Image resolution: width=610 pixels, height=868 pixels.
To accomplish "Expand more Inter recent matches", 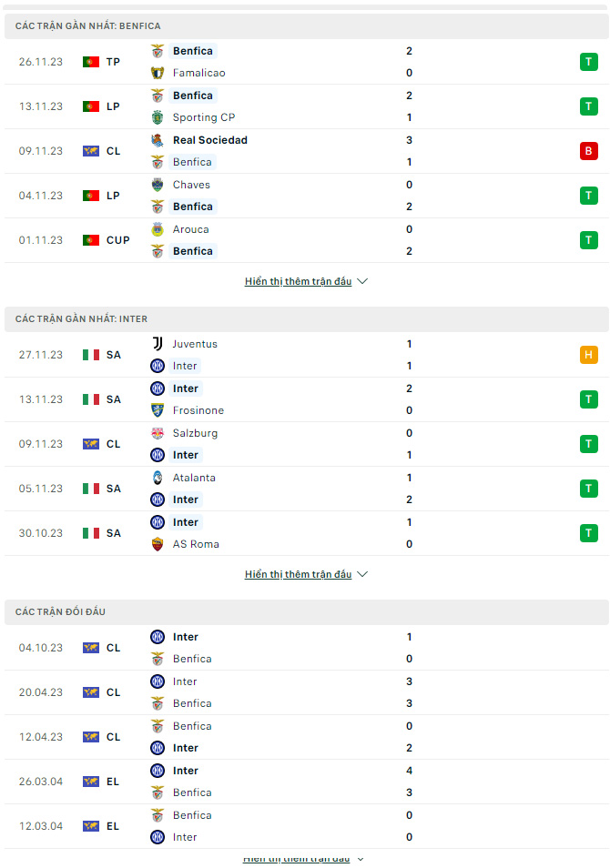I will 306,574.
